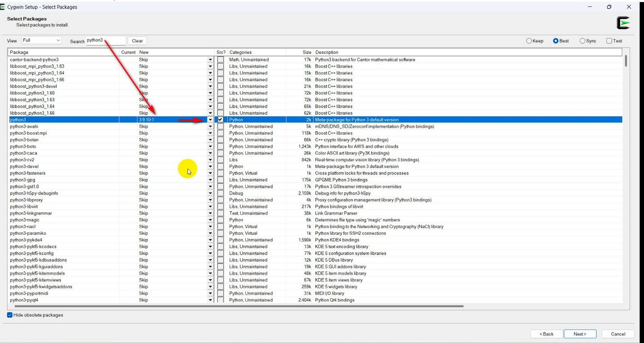Check Src box for python3-h5py-debuginfo
The width and height of the screenshot is (644, 343).
tap(221, 193)
